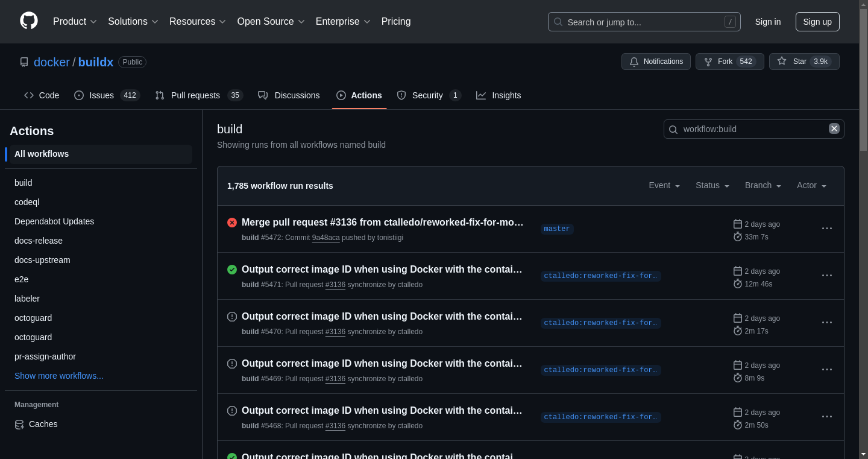Switch to the Insights tab
Viewport: 868px width, 459px height.
498,95
